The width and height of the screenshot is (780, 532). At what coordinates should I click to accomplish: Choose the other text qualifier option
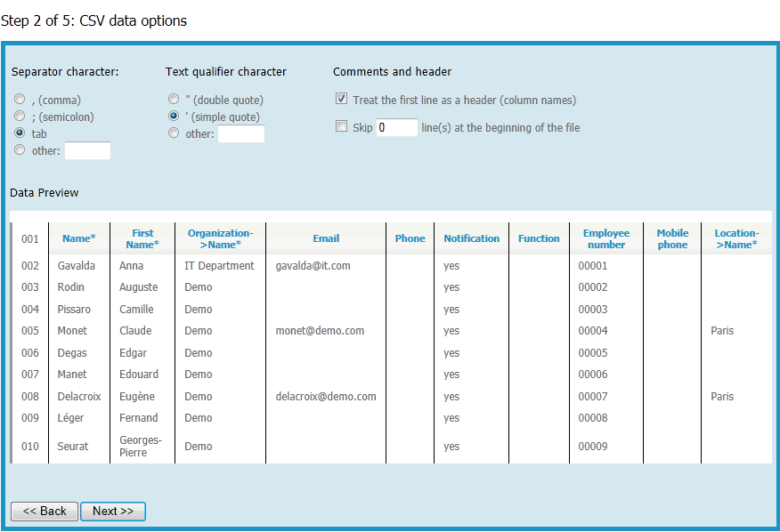pyautogui.click(x=173, y=133)
